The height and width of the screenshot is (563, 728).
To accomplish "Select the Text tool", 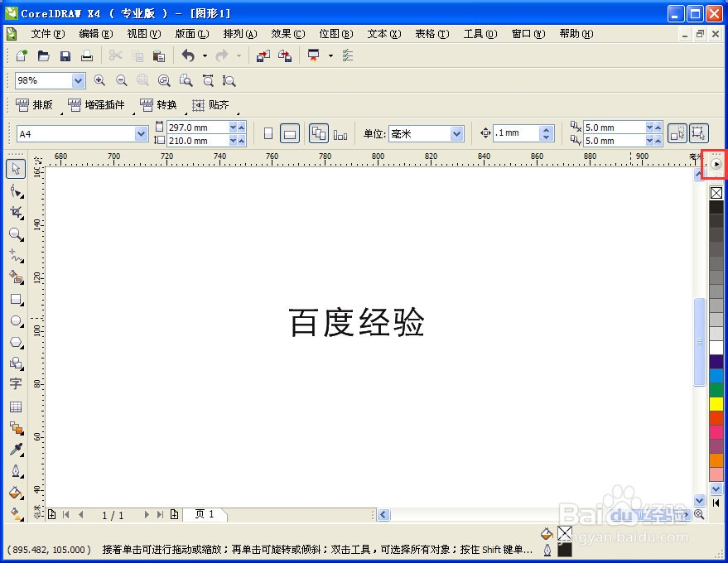I will [16, 384].
